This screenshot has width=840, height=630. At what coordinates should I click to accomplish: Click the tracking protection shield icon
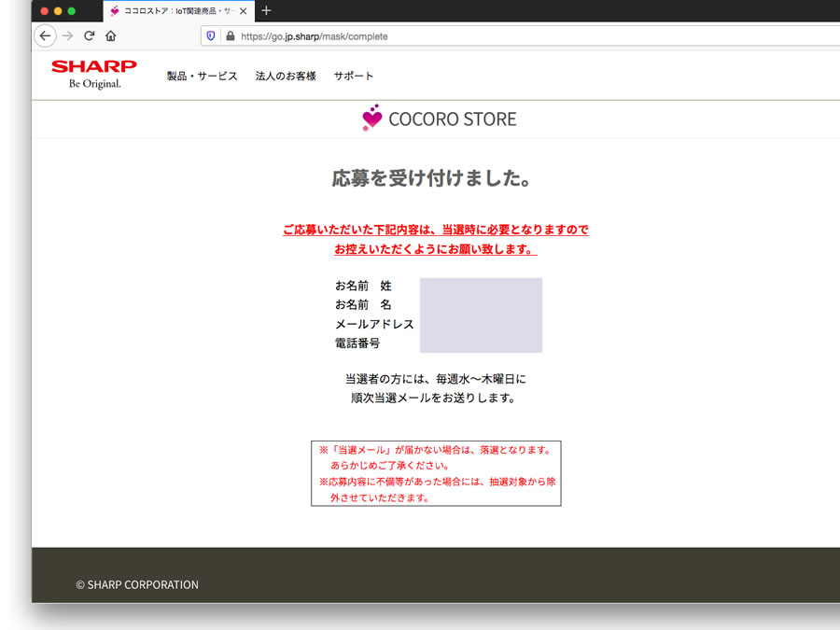211,35
